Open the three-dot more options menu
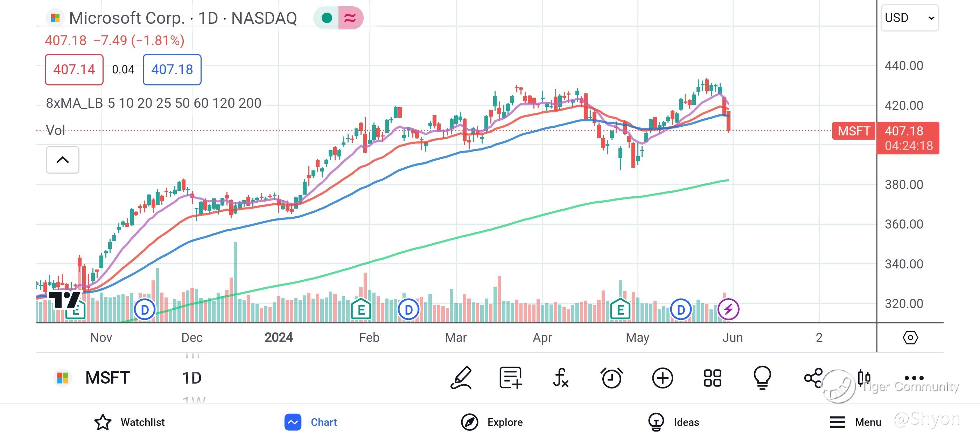 pyautogui.click(x=914, y=378)
